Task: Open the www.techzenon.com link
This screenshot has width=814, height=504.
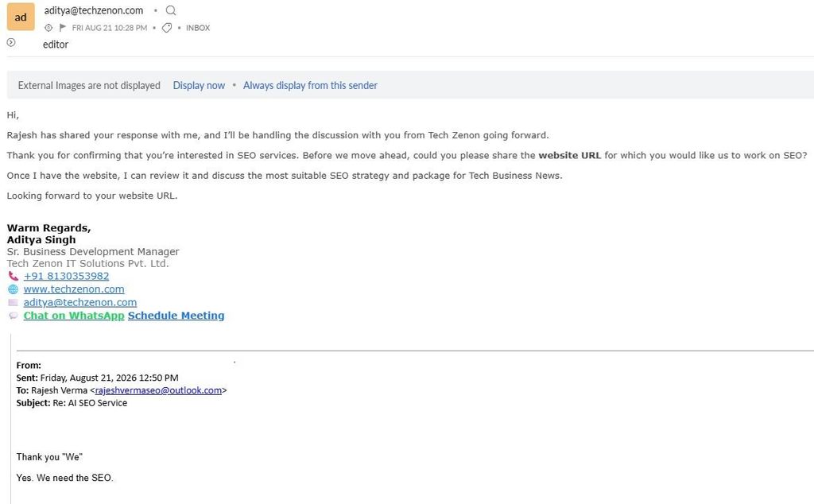Action: tap(74, 289)
